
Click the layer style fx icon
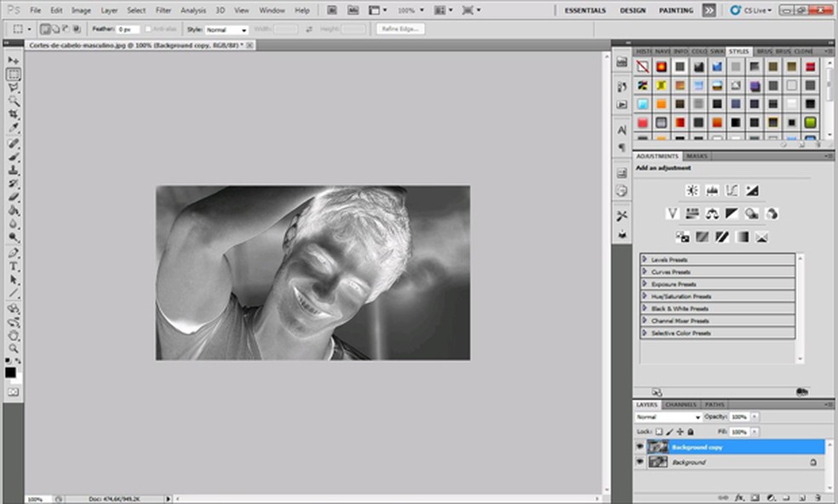click(740, 497)
